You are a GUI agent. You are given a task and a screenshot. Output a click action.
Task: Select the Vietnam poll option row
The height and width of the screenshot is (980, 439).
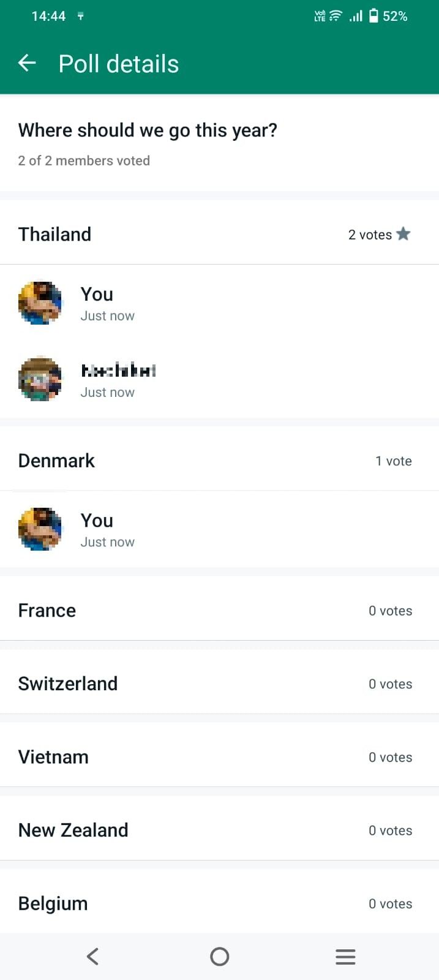(x=219, y=756)
